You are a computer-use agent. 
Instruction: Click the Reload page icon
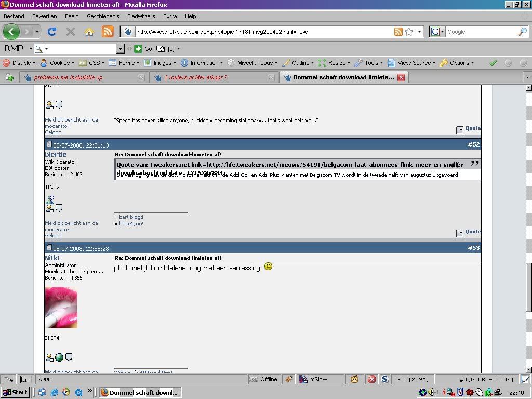pos(52,32)
